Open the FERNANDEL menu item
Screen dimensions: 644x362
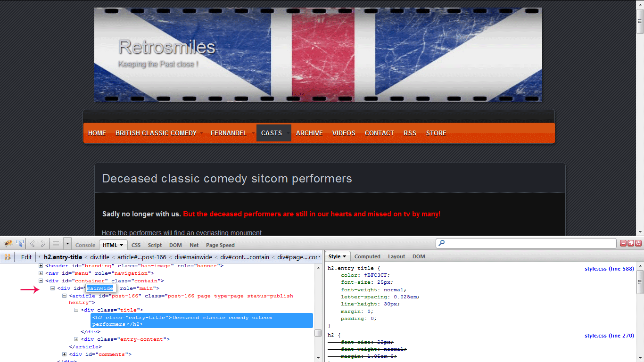point(229,133)
